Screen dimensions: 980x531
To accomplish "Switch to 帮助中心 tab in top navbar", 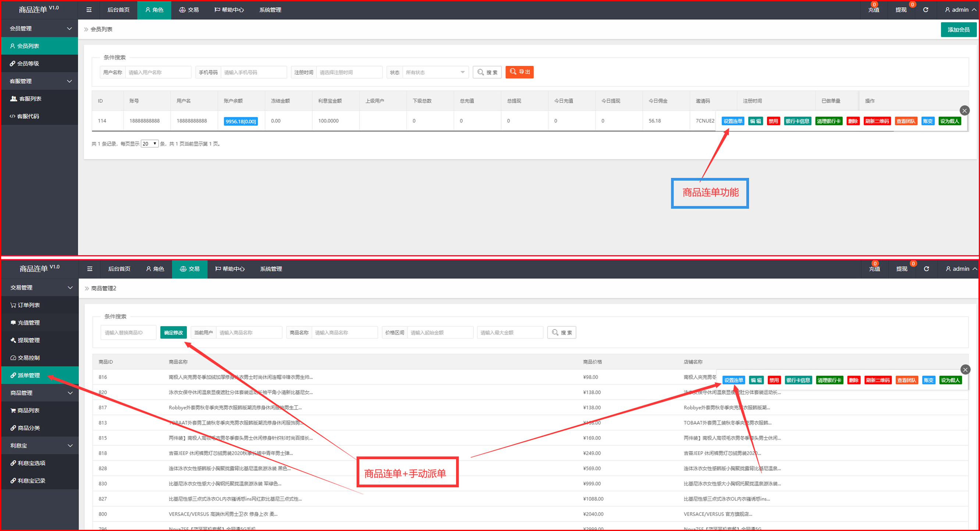I will 229,10.
